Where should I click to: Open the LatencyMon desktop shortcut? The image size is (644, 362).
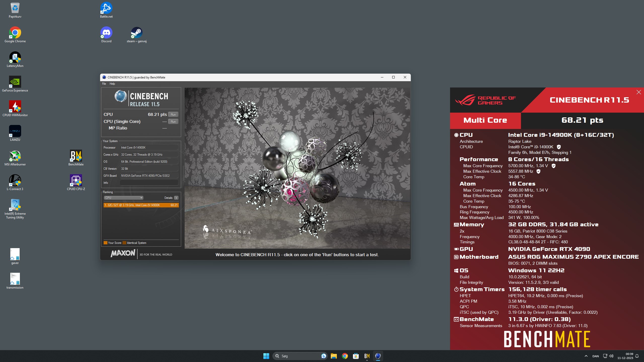[x=15, y=59]
